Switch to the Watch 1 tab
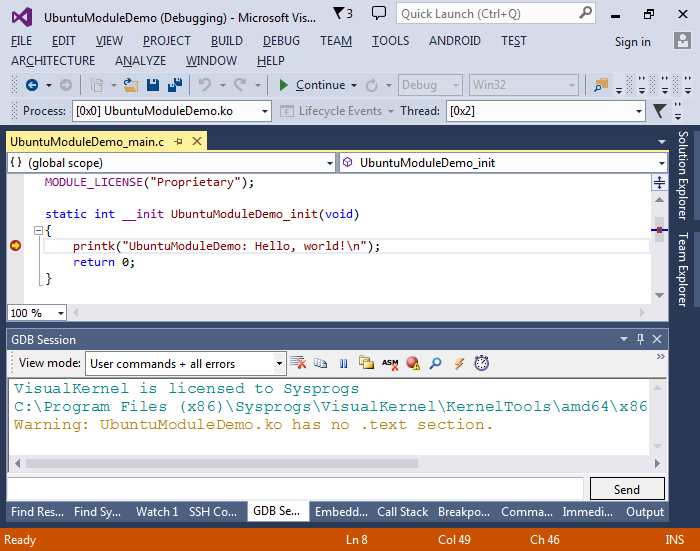 tap(157, 512)
